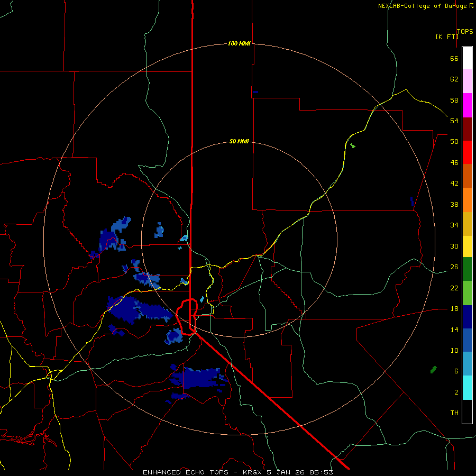The width and height of the screenshot is (476, 476).
Task: Click the '34' legend value
Action: coord(454,225)
